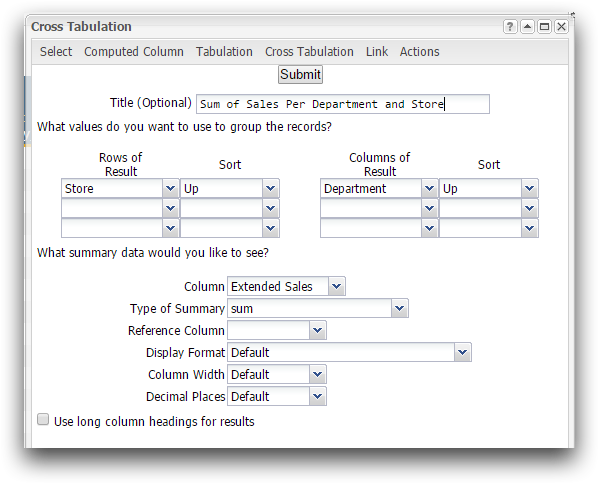
Task: Expand the Reference Column dropdown
Action: click(317, 330)
